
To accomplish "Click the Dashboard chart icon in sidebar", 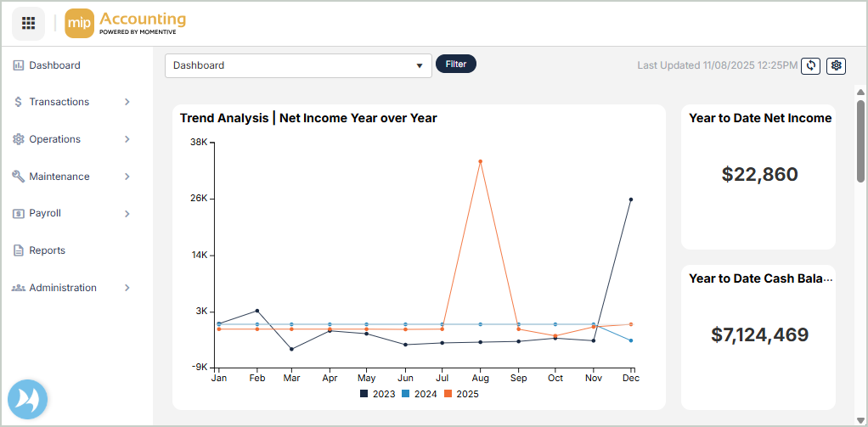I will pos(18,65).
